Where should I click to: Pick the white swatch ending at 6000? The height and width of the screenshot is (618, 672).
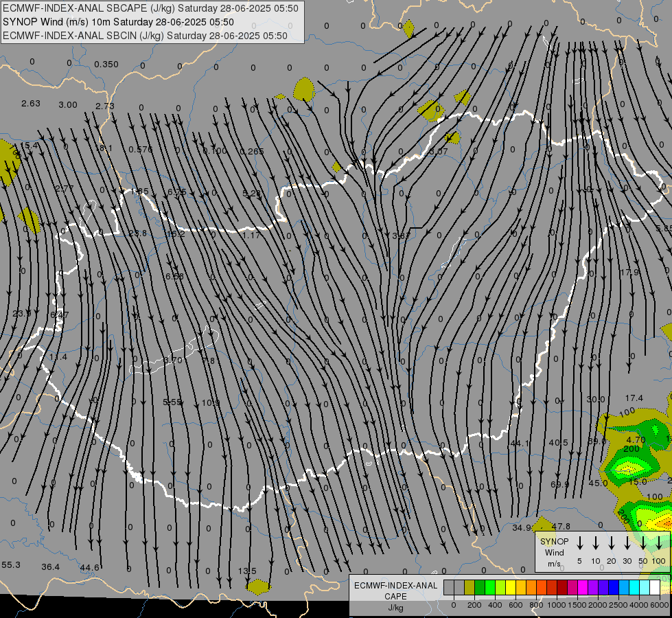654,588
